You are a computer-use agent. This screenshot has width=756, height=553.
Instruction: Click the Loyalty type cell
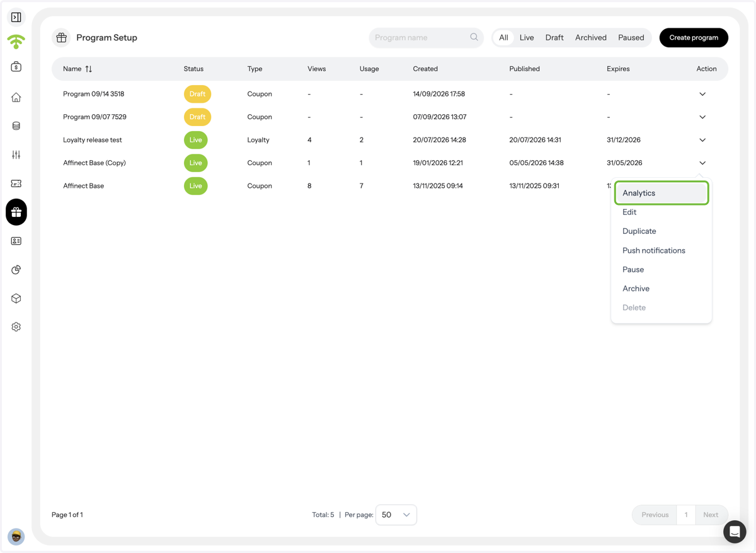click(258, 140)
